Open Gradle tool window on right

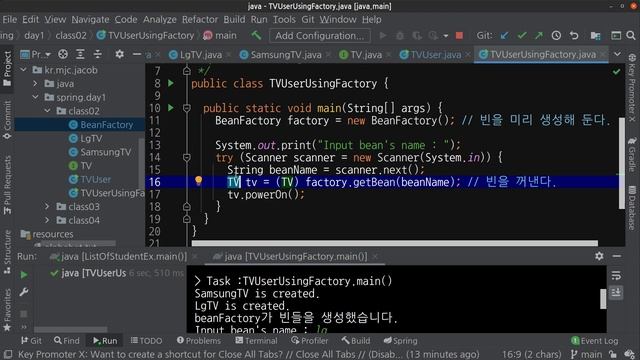[632, 154]
